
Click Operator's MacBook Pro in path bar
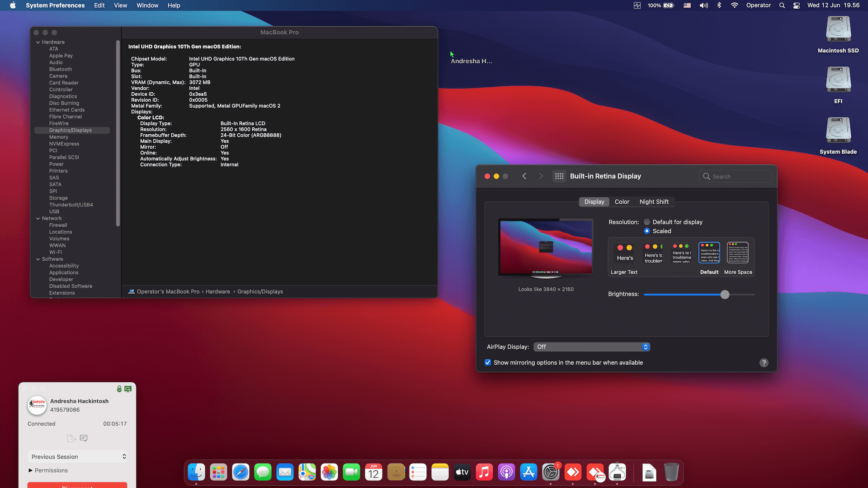click(168, 291)
